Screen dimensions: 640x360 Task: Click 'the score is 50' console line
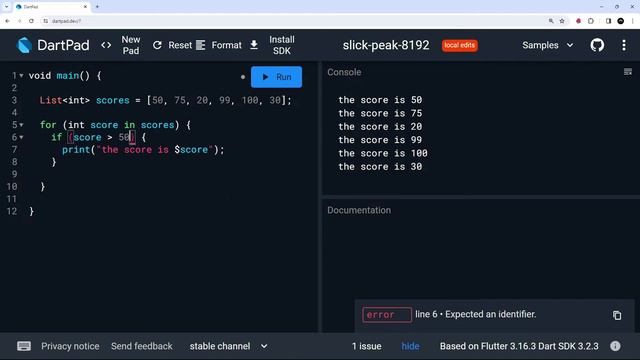click(380, 100)
